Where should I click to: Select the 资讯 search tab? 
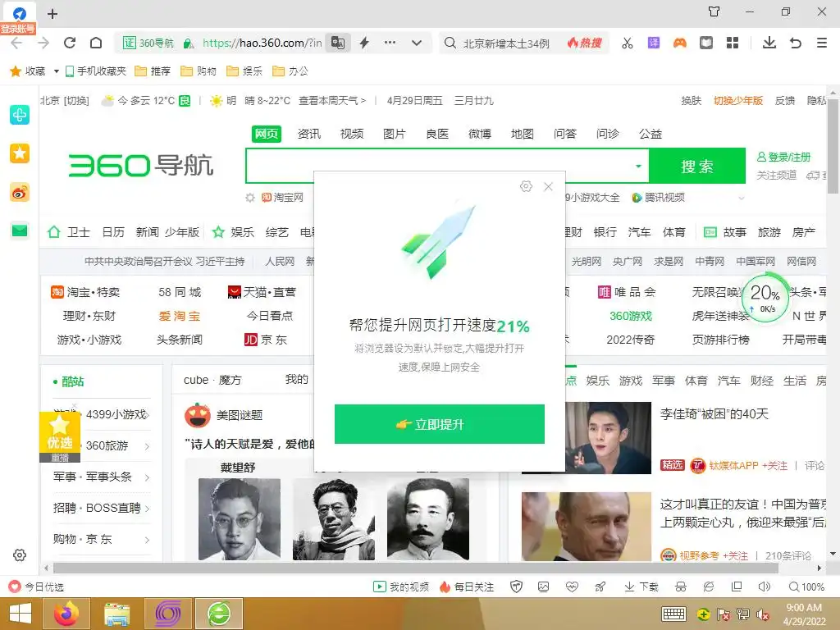point(309,134)
